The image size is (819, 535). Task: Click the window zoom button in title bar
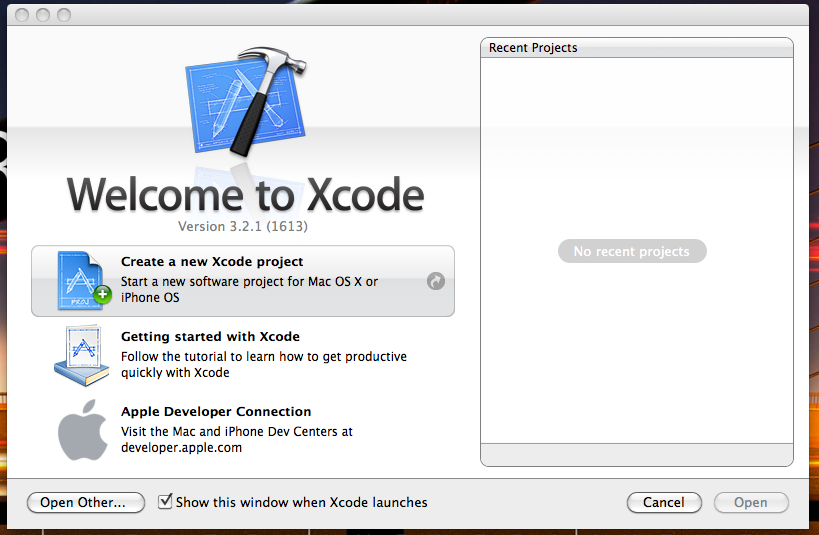point(64,15)
